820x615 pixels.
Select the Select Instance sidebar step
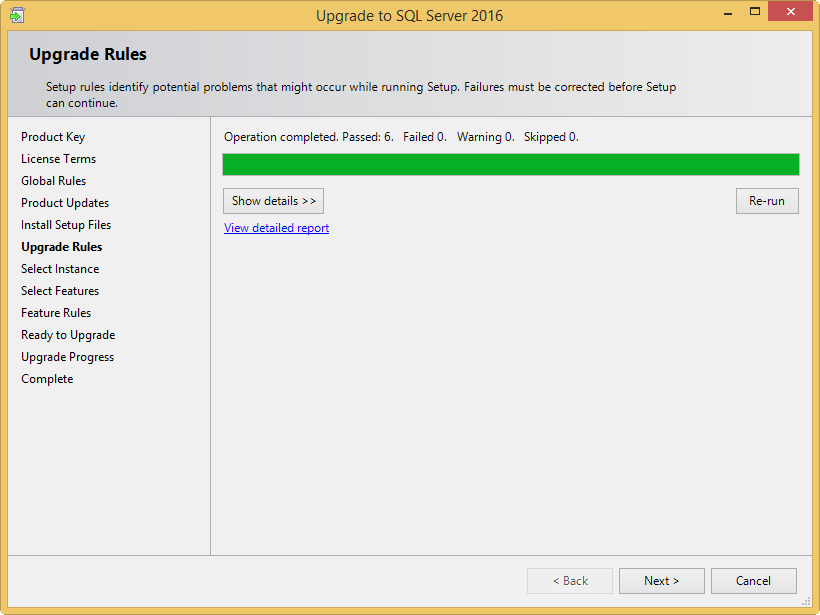pos(60,269)
